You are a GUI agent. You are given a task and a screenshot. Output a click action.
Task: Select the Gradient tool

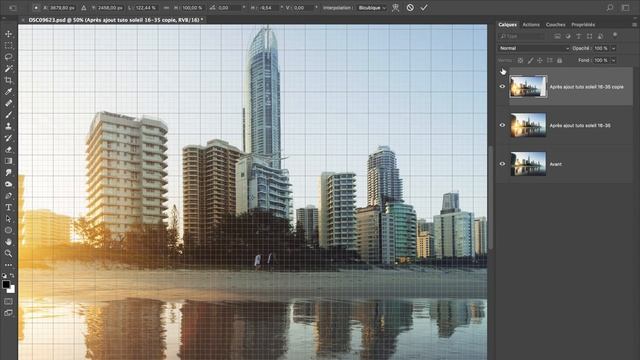pos(9,161)
